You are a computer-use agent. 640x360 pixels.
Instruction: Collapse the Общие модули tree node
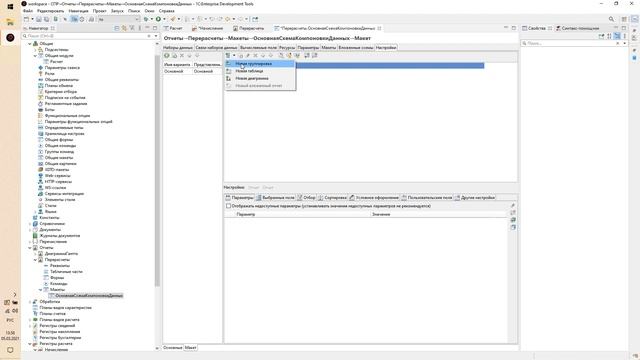coord(35,56)
